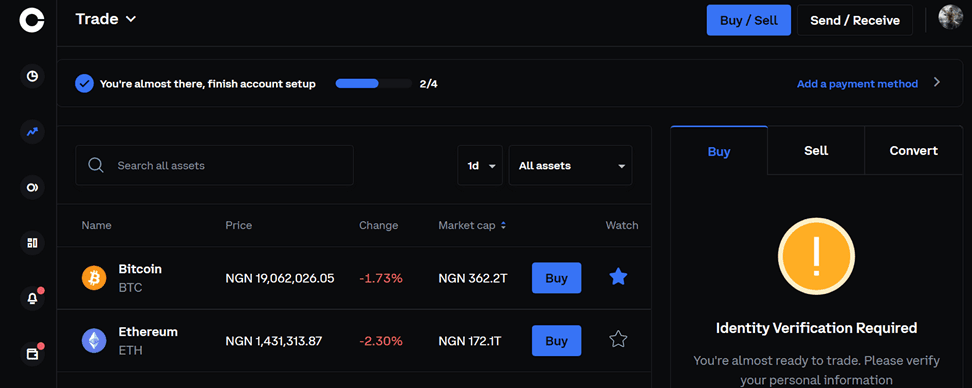Image resolution: width=972 pixels, height=388 pixels.
Task: Click the -2.30% change value
Action: coord(381,341)
